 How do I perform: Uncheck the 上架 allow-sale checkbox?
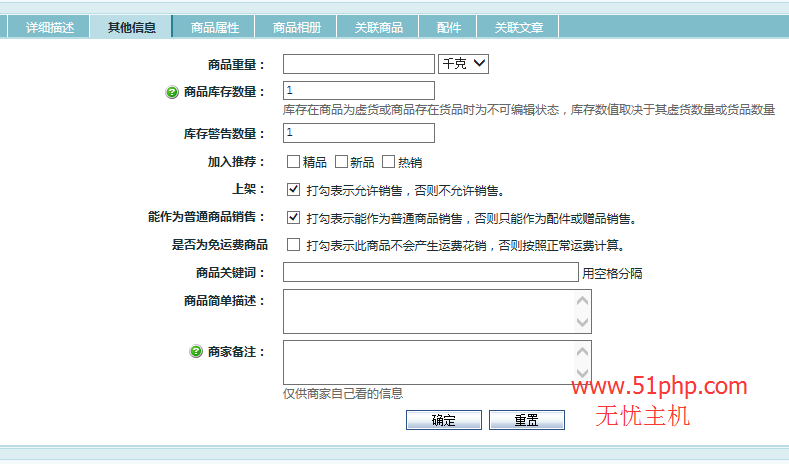point(294,189)
